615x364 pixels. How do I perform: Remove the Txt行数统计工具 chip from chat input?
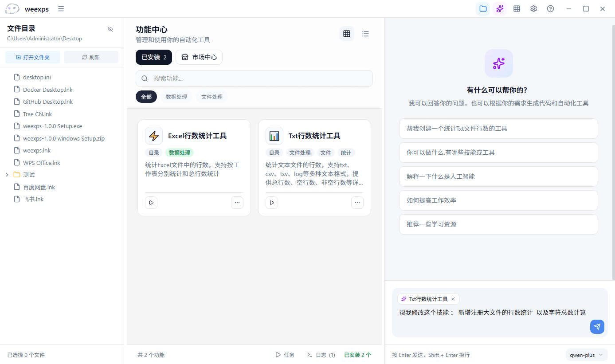coord(453,298)
